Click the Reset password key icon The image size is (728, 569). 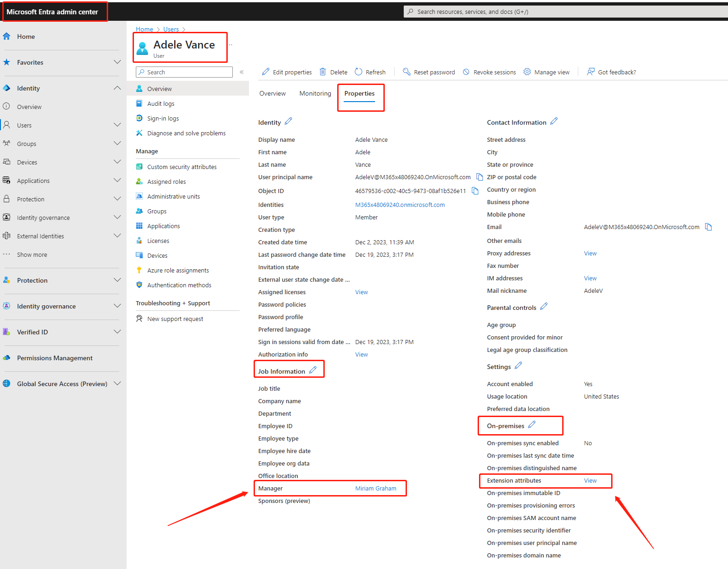(406, 72)
